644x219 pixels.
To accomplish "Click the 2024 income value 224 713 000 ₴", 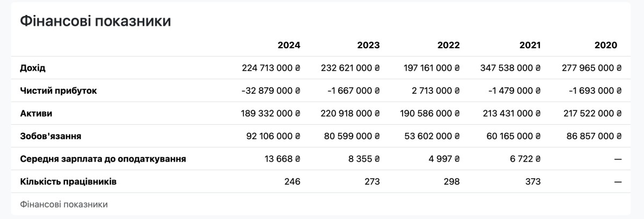I will [x=271, y=68].
